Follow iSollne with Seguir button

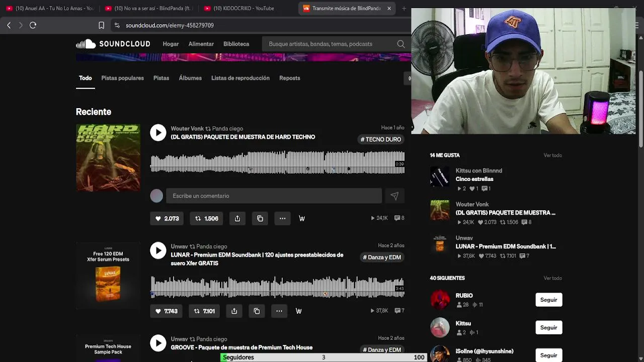pyautogui.click(x=548, y=355)
